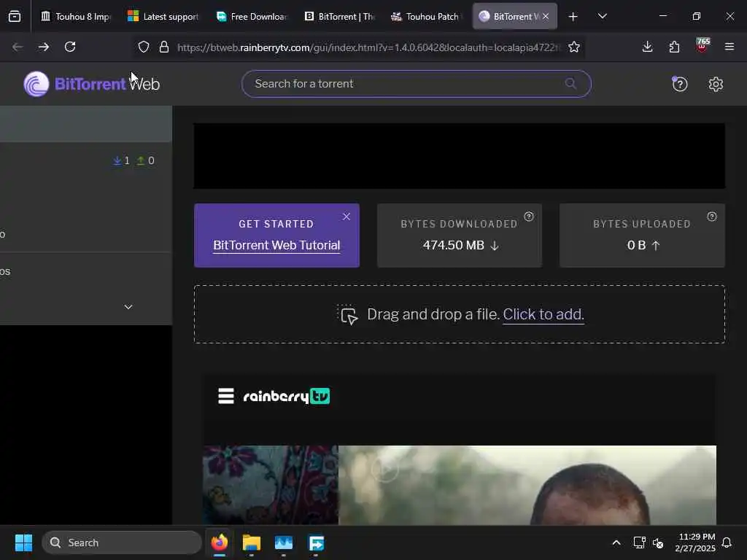Switch to the Latest support tab

(x=163, y=17)
